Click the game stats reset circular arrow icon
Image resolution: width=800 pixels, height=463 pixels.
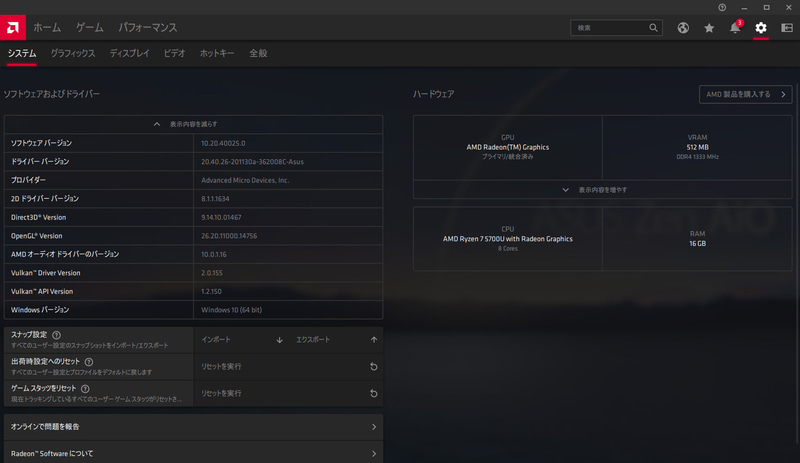(373, 393)
